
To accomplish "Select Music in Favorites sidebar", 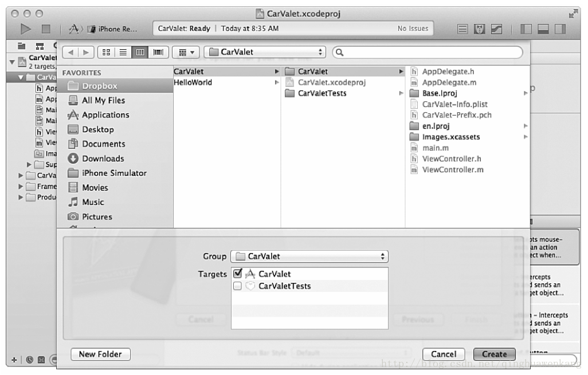I will [115, 202].
